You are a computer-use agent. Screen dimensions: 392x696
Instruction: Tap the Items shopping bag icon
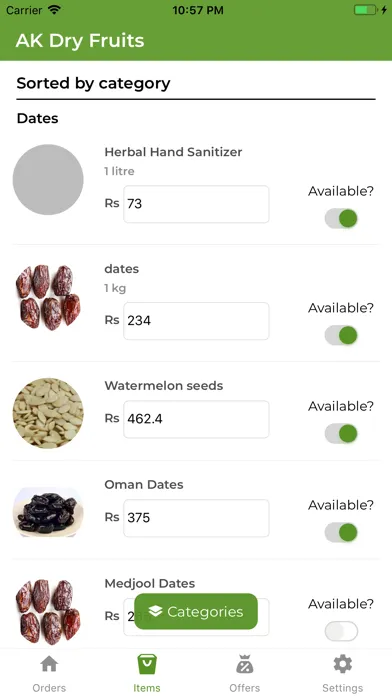click(x=147, y=664)
